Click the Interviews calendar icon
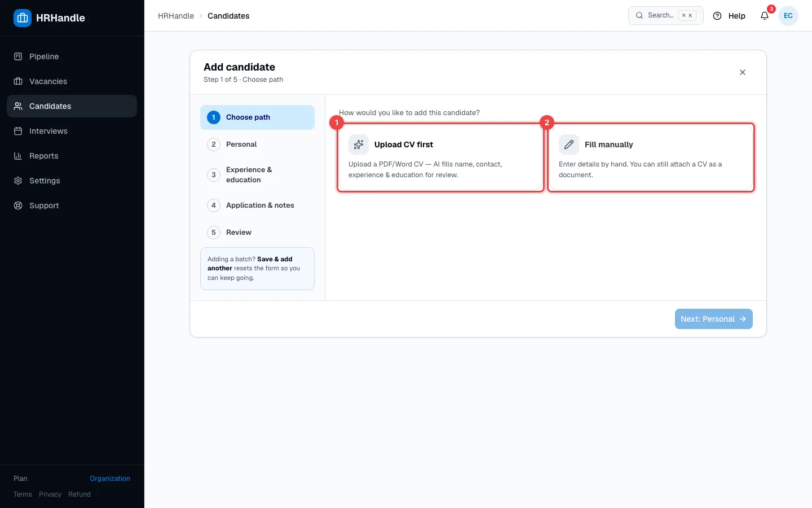The height and width of the screenshot is (508, 812). tap(18, 131)
